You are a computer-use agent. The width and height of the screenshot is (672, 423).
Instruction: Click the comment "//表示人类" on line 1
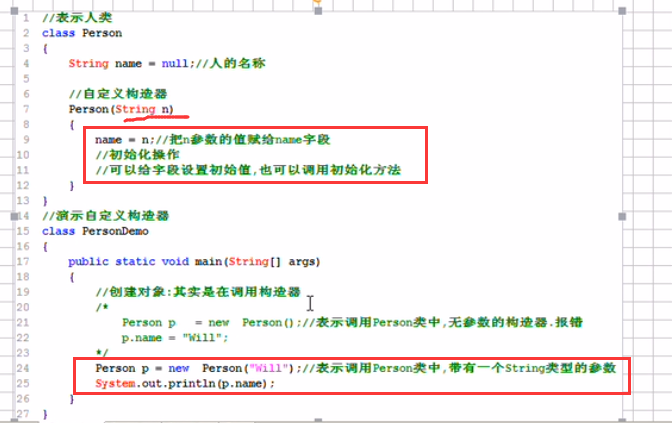(77, 18)
